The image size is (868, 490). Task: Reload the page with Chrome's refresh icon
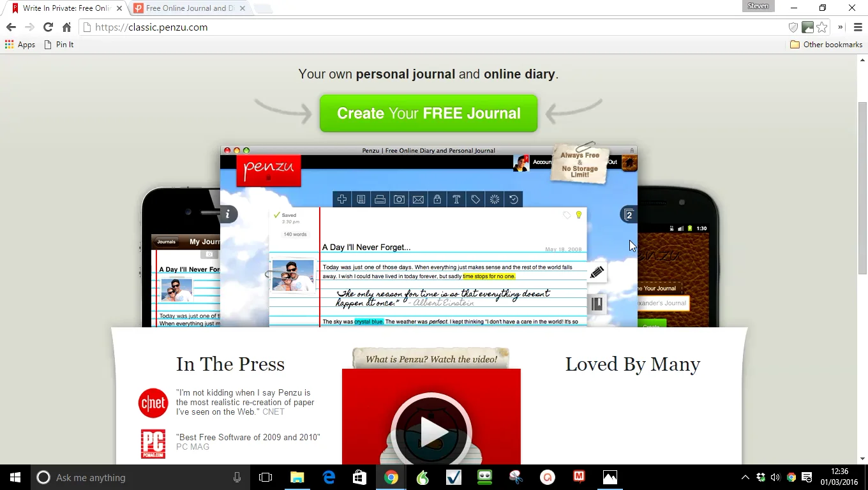click(x=48, y=27)
